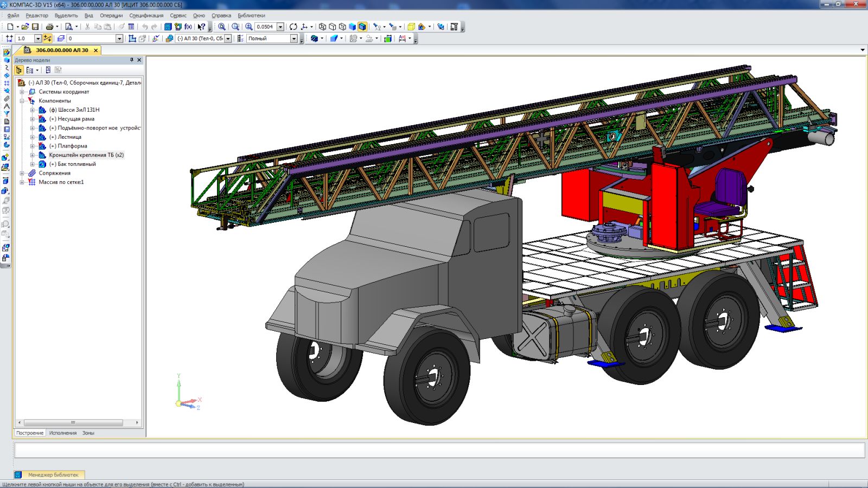Screen dimensions: 868x488
Task: Click the Save document toolbar icon
Action: [35, 27]
